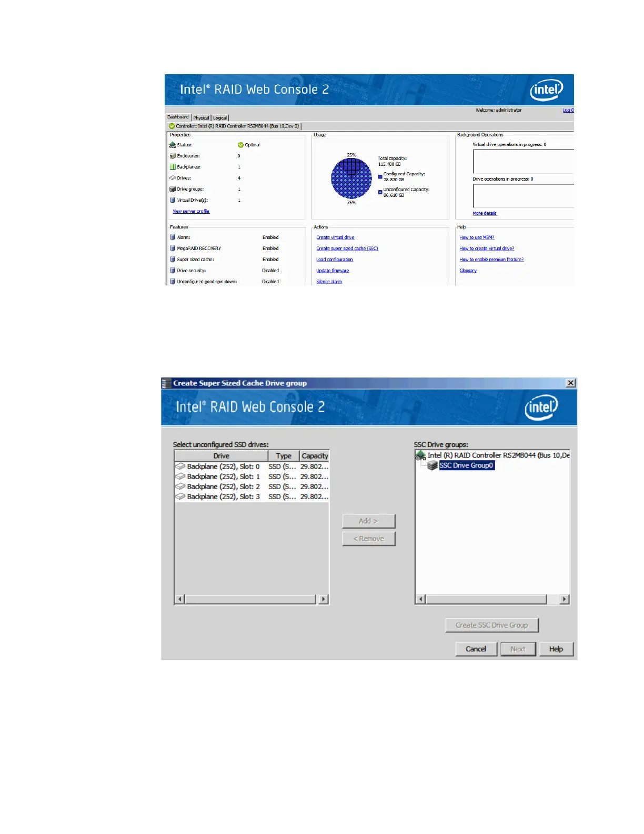Click the green Optimal status icon
The image size is (644, 834).
coord(240,145)
